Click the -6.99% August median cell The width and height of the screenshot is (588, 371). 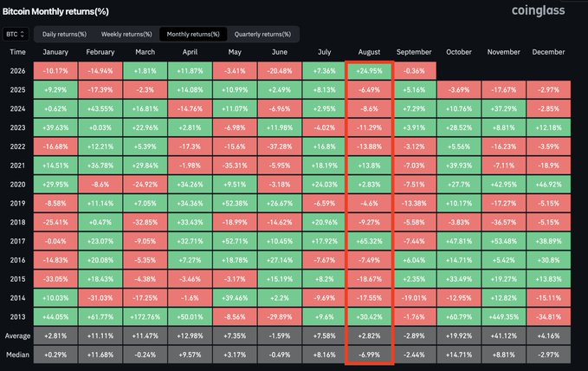(369, 355)
